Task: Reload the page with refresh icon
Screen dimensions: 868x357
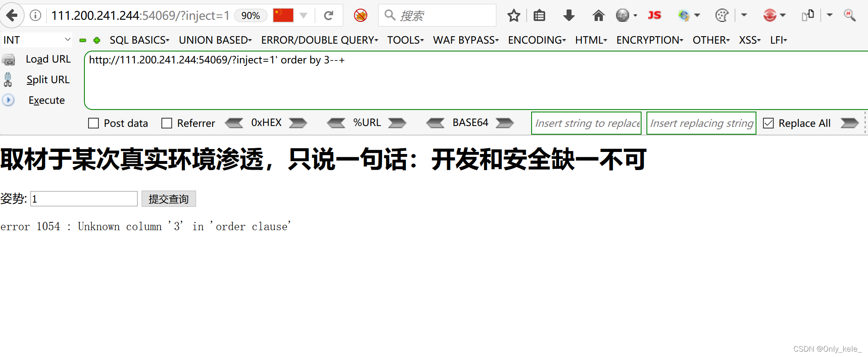Action: [x=329, y=16]
